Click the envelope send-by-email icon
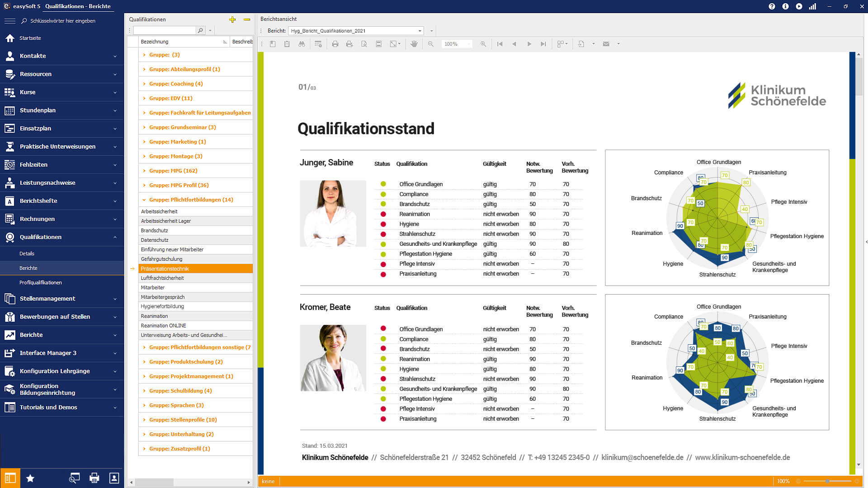868x488 pixels. (606, 44)
